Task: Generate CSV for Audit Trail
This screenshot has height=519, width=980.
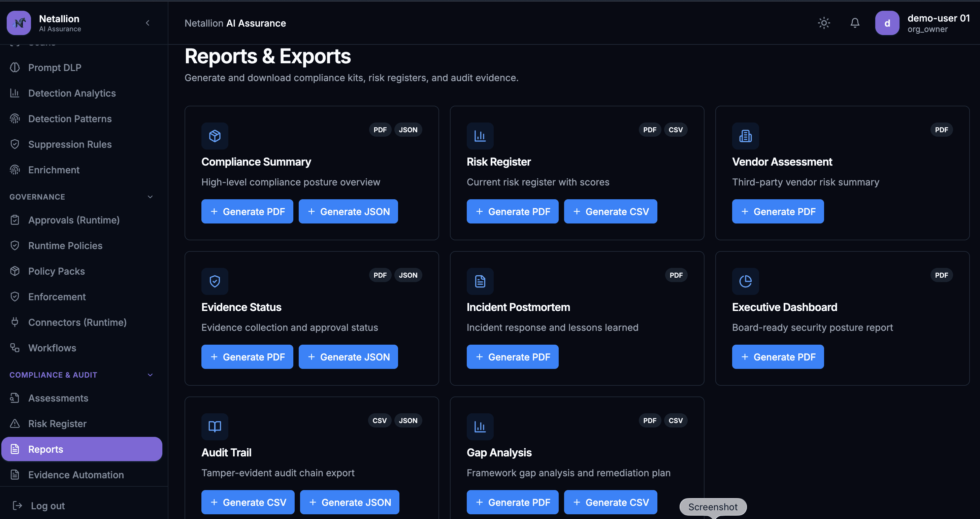Action: (x=248, y=502)
